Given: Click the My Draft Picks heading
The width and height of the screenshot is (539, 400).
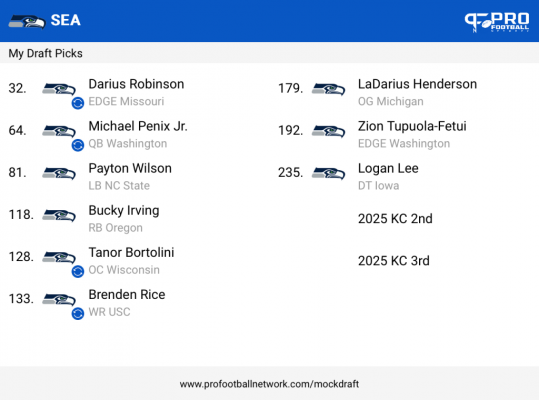Looking at the screenshot, I should coord(45,54).
